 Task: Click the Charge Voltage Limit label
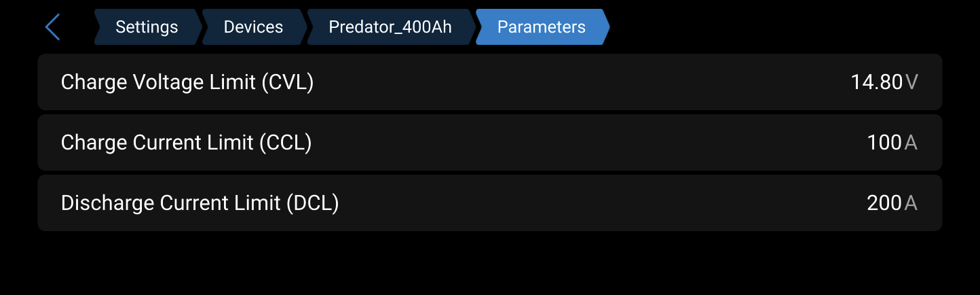click(x=158, y=82)
